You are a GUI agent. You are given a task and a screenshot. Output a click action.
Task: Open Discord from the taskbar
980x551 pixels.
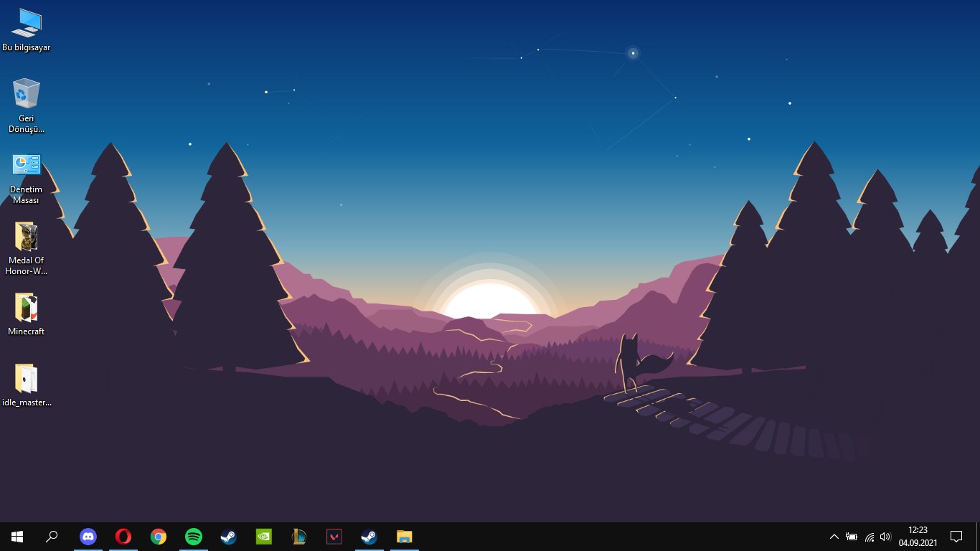[88, 537]
